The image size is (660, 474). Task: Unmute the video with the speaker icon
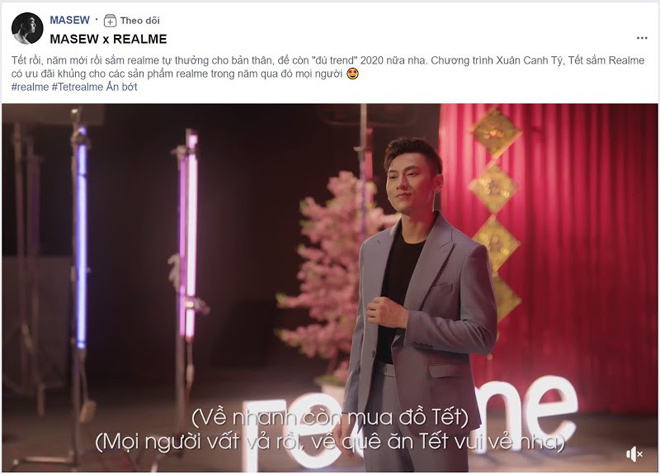[x=634, y=454]
